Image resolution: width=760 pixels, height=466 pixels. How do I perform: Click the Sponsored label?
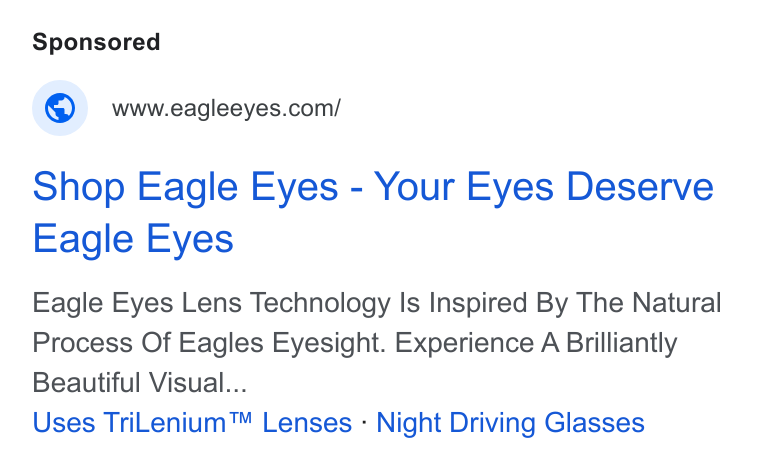[x=96, y=42]
